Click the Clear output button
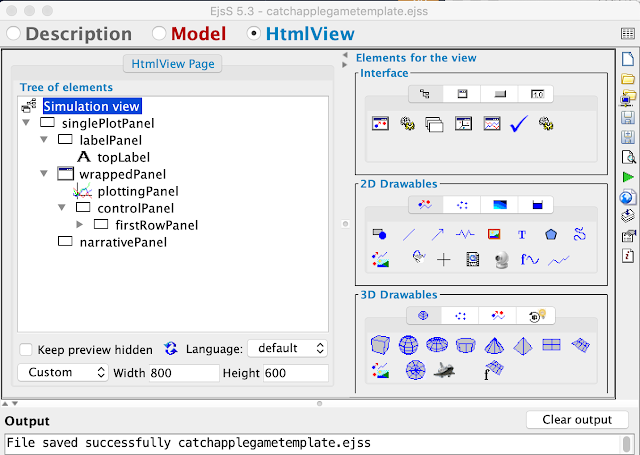Image resolution: width=640 pixels, height=455 pixels. tap(577, 419)
